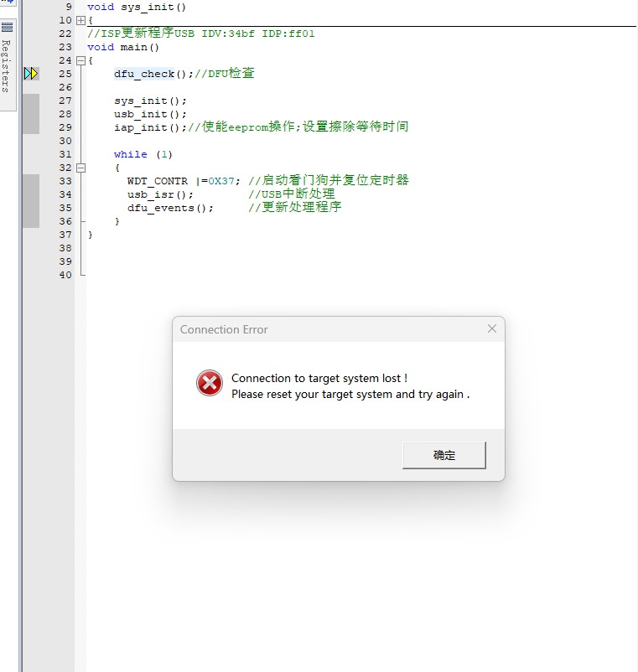Click usb_init() call on line 28
638x672 pixels.
click(x=150, y=115)
